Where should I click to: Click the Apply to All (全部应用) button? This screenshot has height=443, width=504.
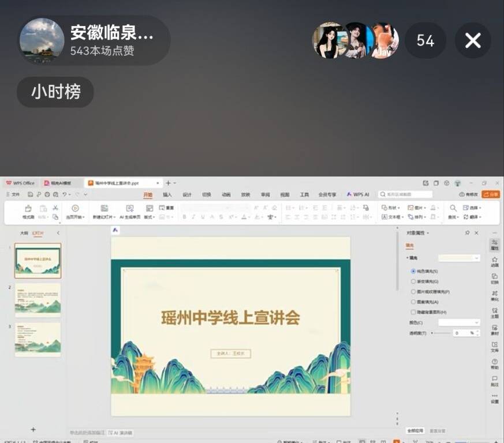pos(415,430)
